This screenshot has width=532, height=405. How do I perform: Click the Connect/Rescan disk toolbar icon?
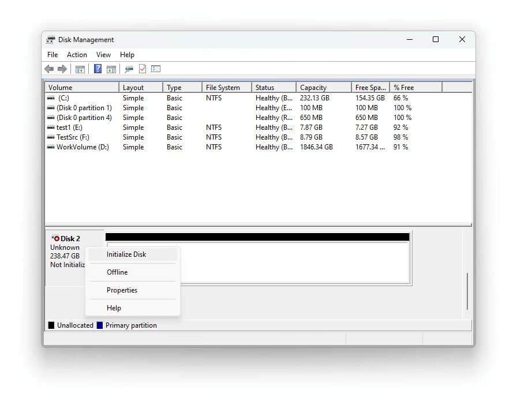pyautogui.click(x=129, y=69)
